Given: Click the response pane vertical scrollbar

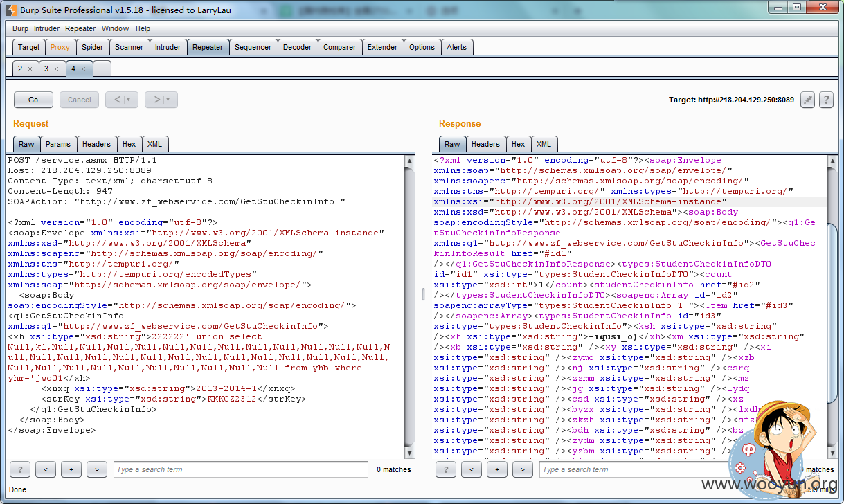Looking at the screenshot, I should pyautogui.click(x=833, y=306).
